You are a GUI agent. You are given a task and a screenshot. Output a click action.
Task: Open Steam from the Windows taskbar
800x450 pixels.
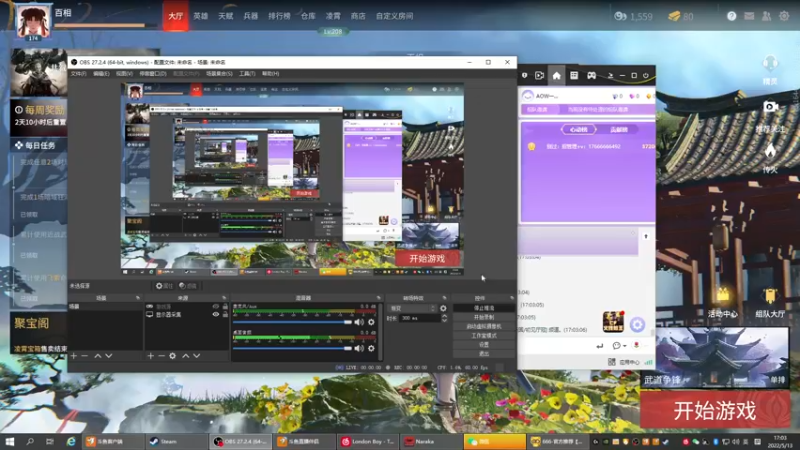tap(176, 441)
